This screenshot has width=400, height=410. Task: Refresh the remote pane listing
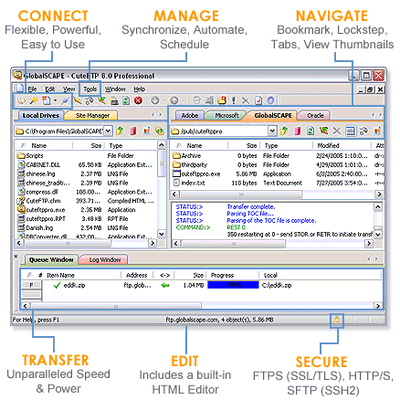point(310,131)
